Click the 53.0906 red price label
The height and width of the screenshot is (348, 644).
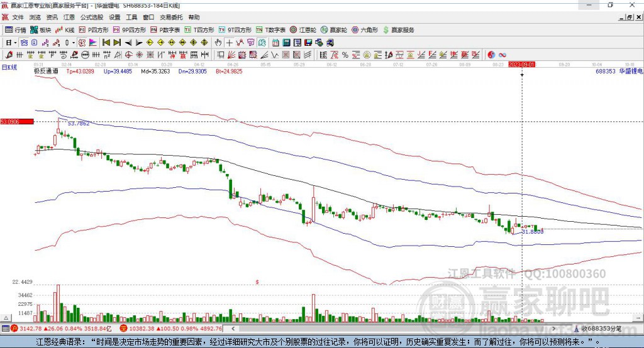tap(17, 121)
